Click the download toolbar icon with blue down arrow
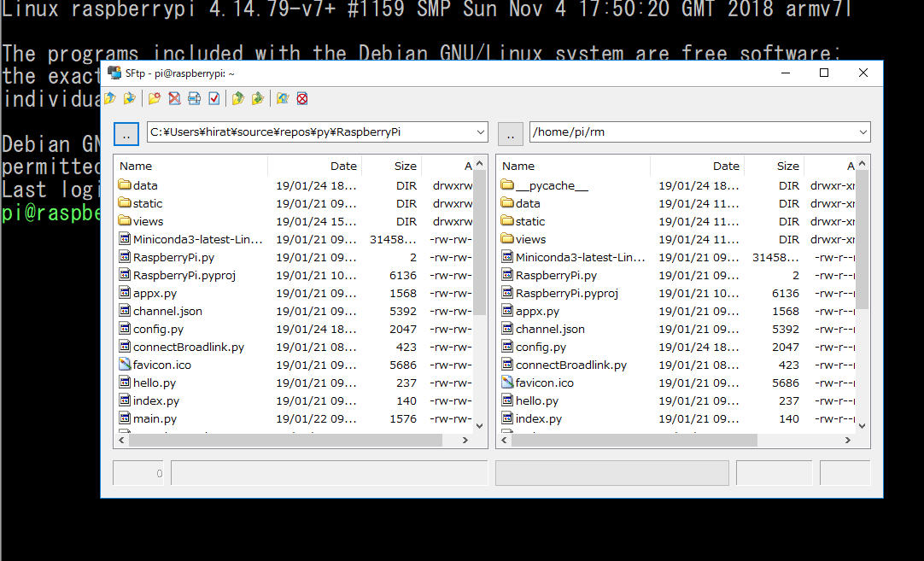Screen dimensions: 924x561 [x=130, y=98]
